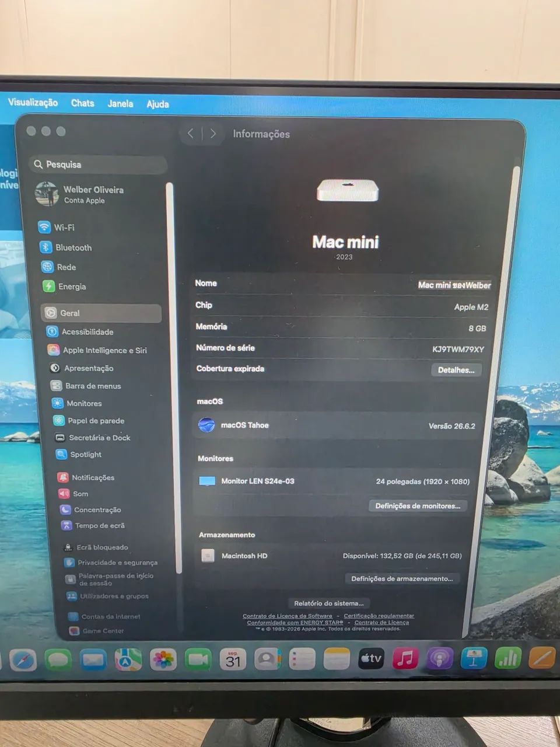Click the Mac mini device image
The width and height of the screenshot is (560, 747).
[348, 190]
